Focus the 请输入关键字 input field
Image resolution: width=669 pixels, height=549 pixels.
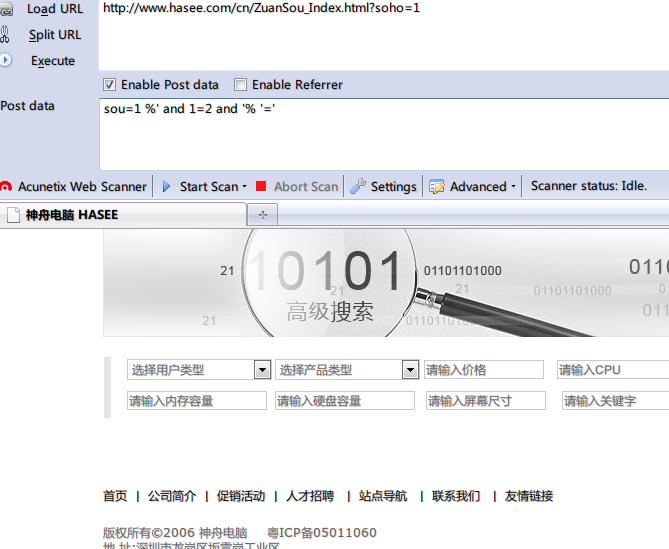pos(616,401)
